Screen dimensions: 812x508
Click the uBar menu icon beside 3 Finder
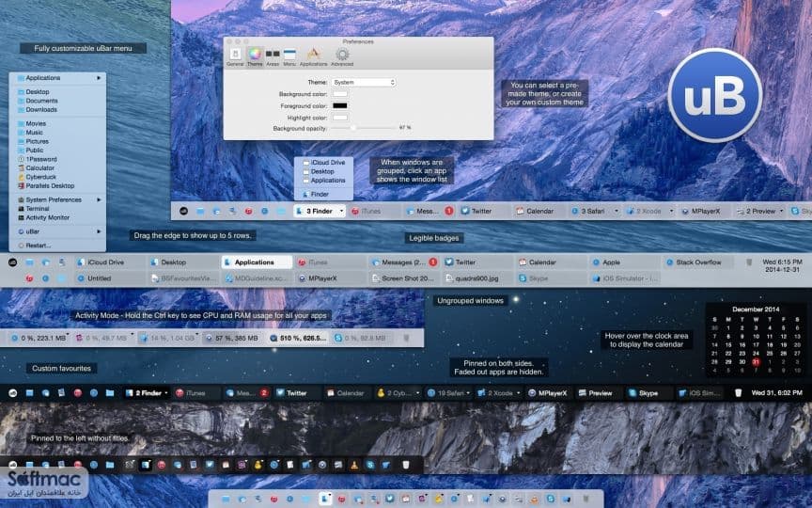coord(183,211)
